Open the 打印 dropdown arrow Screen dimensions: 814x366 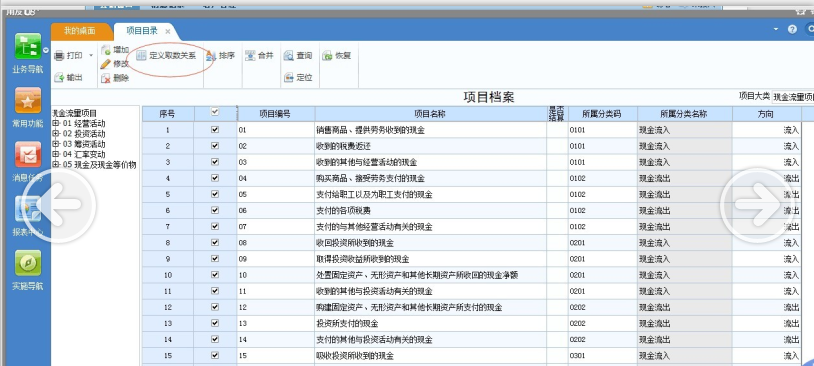click(91, 56)
